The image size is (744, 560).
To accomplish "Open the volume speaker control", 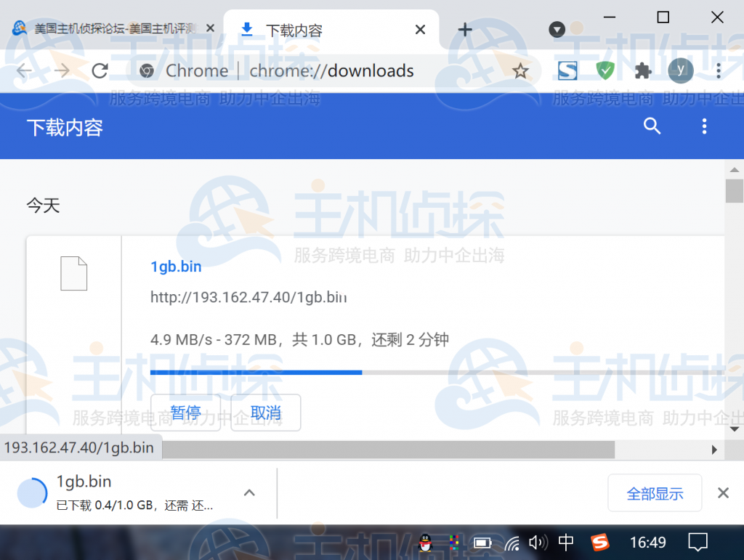I will tap(538, 543).
